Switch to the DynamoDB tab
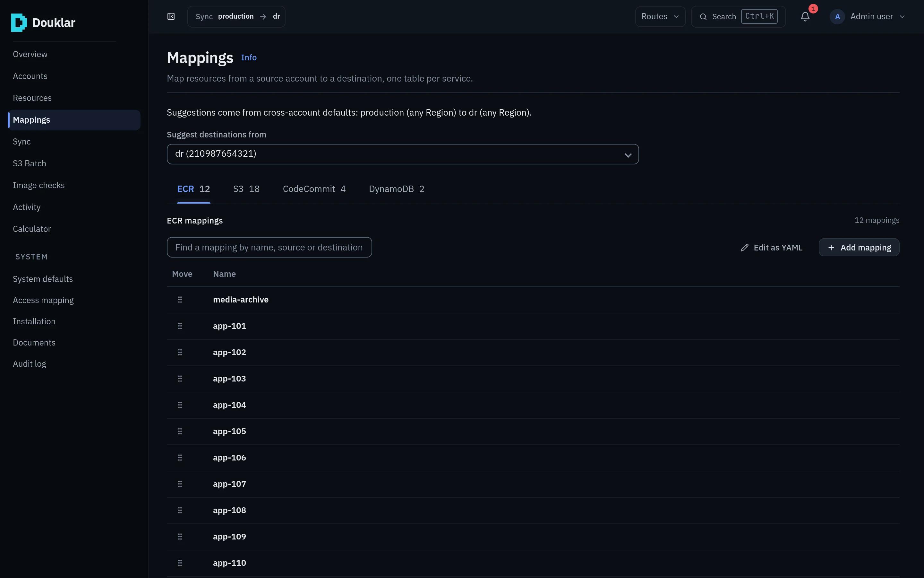Viewport: 924px width, 578px height. coord(396,189)
